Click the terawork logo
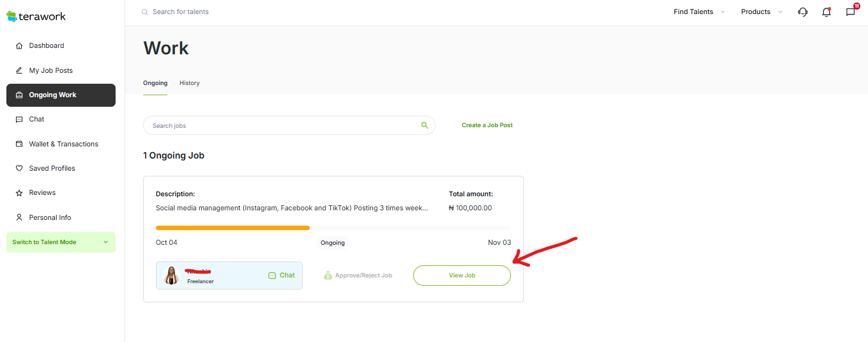Image resolution: width=868 pixels, height=342 pixels. pyautogui.click(x=36, y=17)
